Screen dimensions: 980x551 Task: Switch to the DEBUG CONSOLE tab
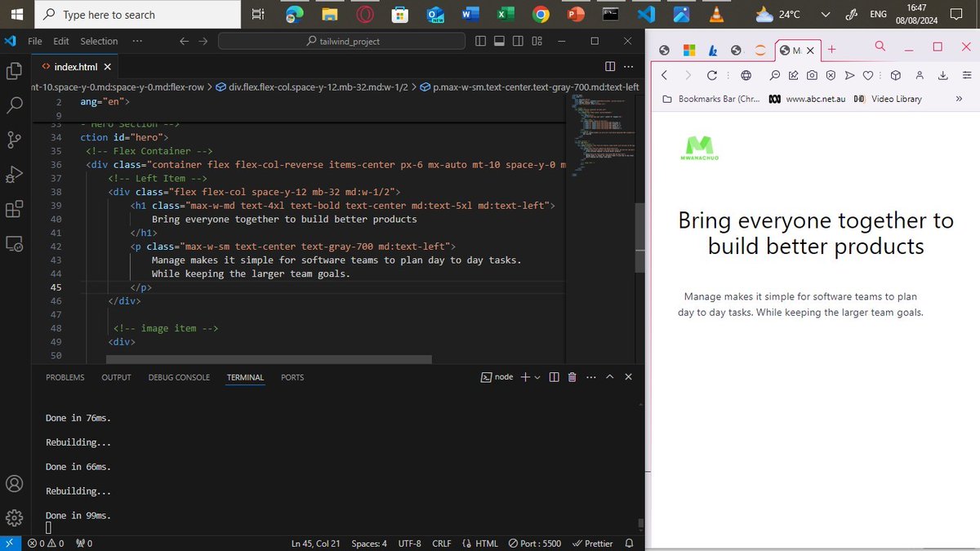pos(179,377)
